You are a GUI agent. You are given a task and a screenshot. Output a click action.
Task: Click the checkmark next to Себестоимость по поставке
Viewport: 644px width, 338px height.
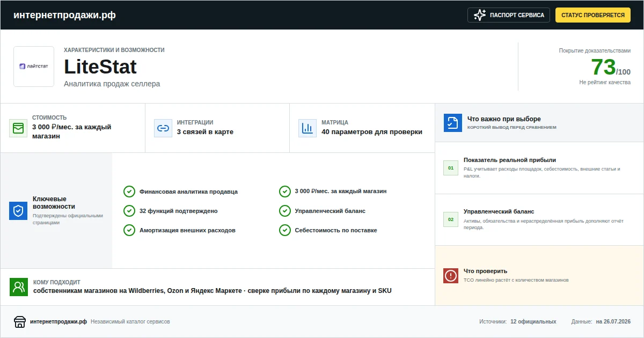click(x=285, y=230)
